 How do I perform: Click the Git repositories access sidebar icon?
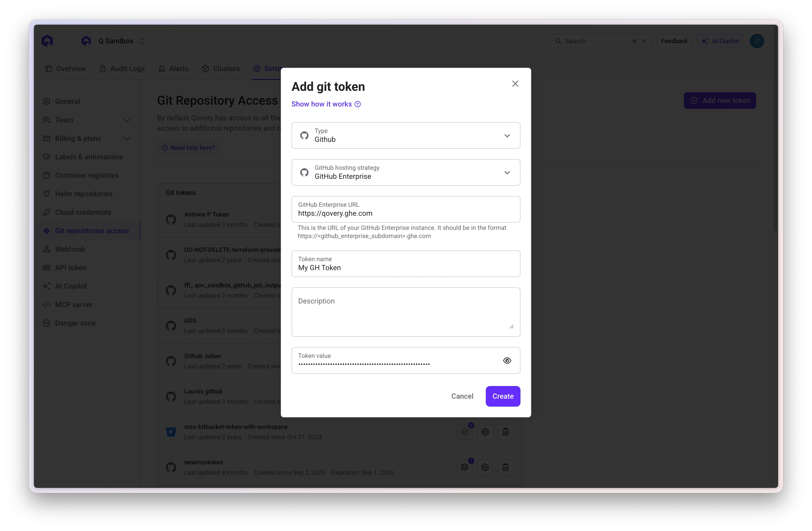pyautogui.click(x=47, y=231)
